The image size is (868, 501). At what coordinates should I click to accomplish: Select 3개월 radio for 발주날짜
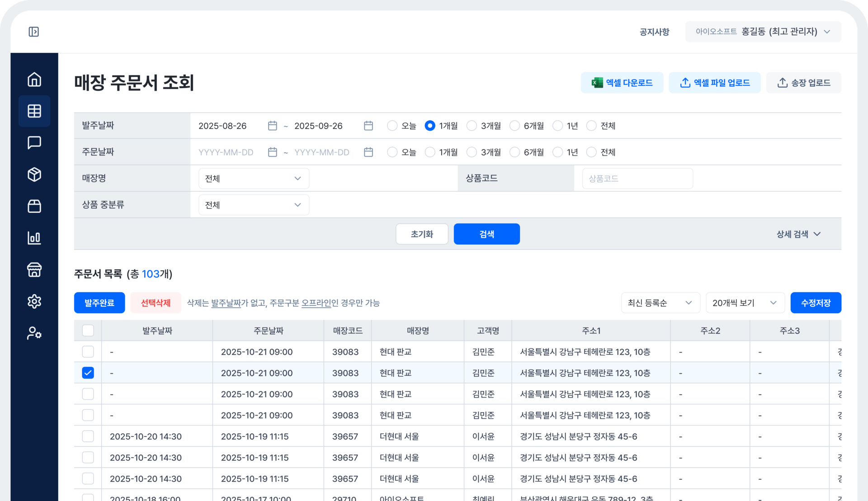click(472, 126)
